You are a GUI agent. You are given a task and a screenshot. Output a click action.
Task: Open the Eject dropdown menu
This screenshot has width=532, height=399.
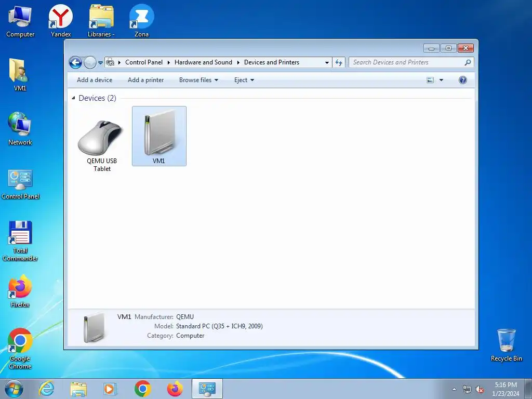pos(244,80)
